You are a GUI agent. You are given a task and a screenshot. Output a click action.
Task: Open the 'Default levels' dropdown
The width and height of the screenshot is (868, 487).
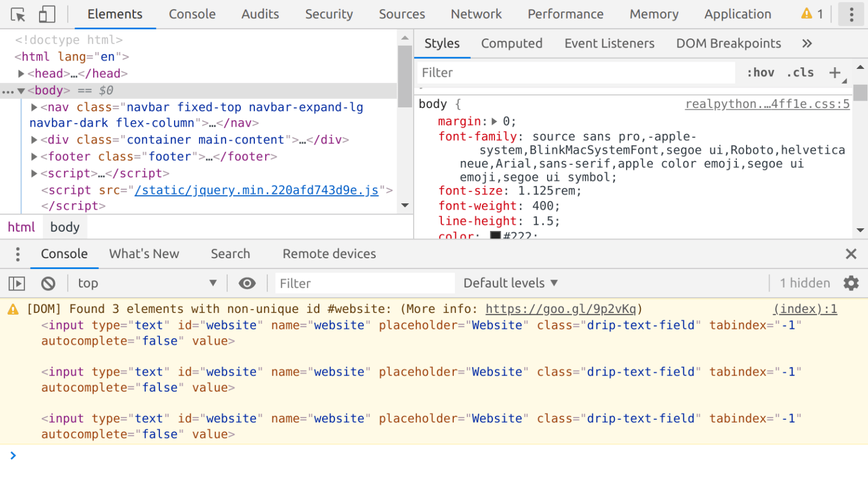click(509, 283)
